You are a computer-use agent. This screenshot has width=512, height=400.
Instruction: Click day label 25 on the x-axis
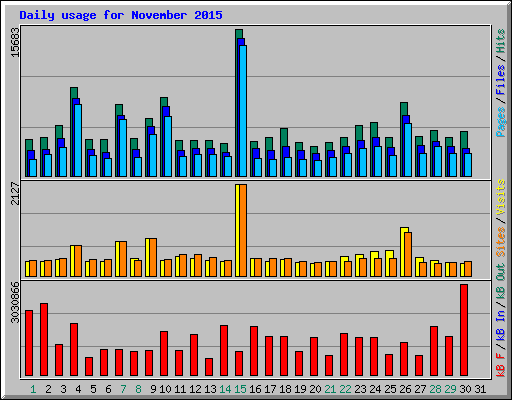[x=390, y=389]
